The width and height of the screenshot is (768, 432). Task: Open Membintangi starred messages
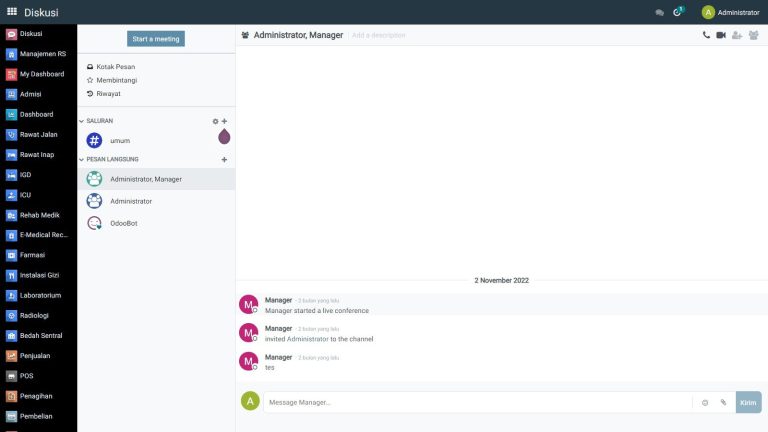[x=112, y=80]
